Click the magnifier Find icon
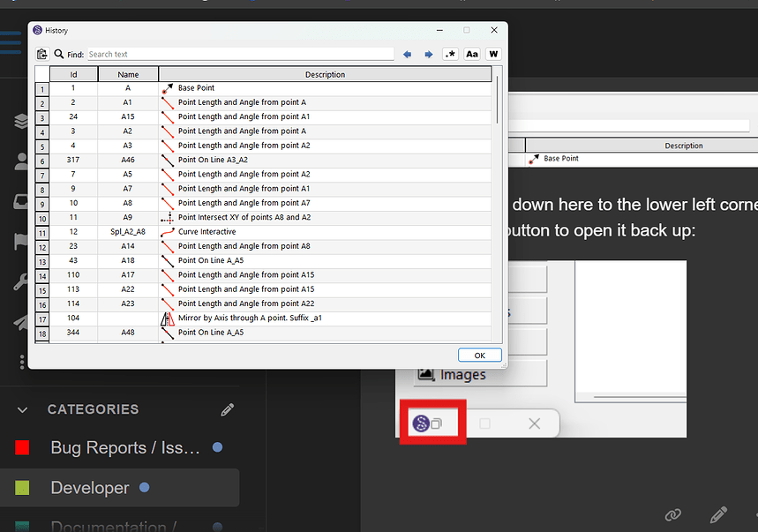Screen dimensions: 758x532 (58, 55)
